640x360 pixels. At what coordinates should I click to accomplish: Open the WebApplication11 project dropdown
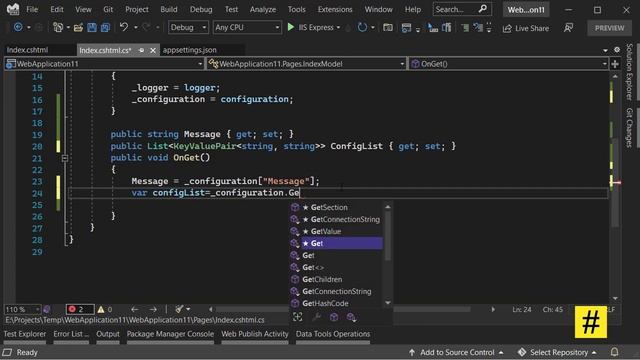click(104, 64)
